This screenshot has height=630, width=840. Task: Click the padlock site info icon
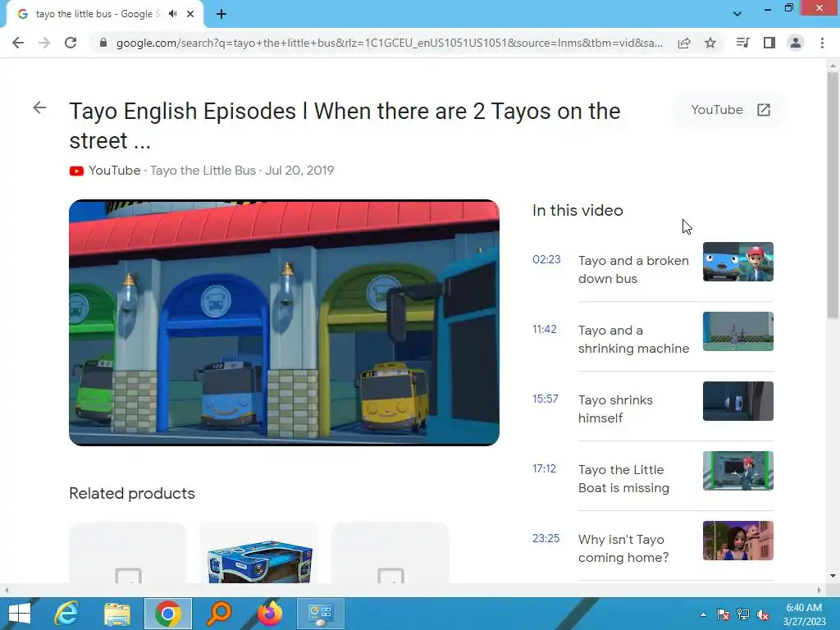click(x=103, y=43)
